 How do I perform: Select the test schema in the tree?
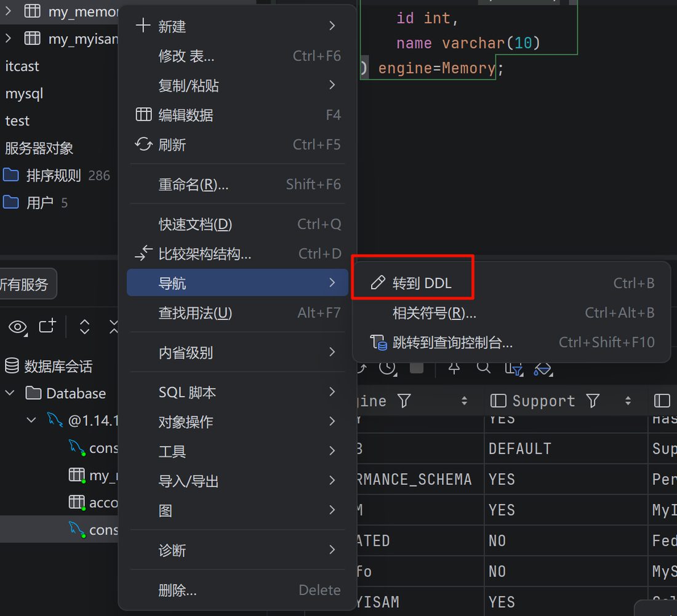(x=17, y=121)
